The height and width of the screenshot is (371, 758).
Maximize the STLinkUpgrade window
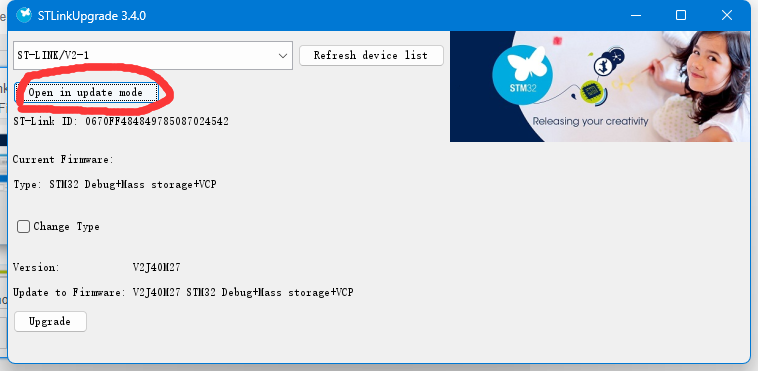[681, 15]
